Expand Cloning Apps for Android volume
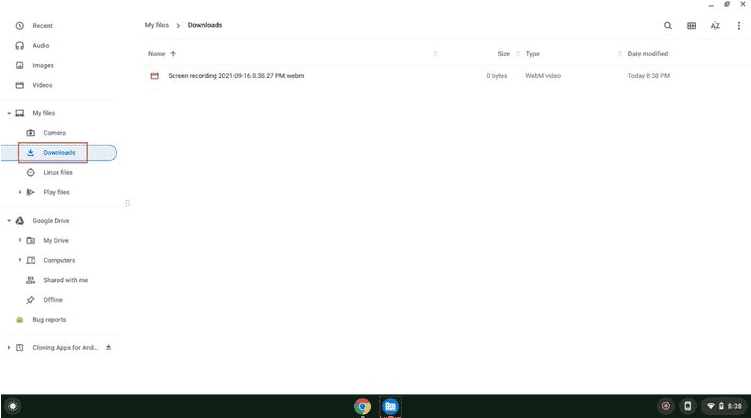The height and width of the screenshot is (418, 751). [9, 348]
